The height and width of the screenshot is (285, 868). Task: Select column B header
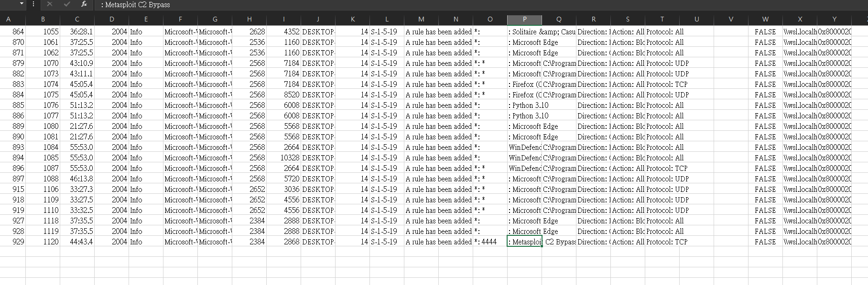pos(43,19)
